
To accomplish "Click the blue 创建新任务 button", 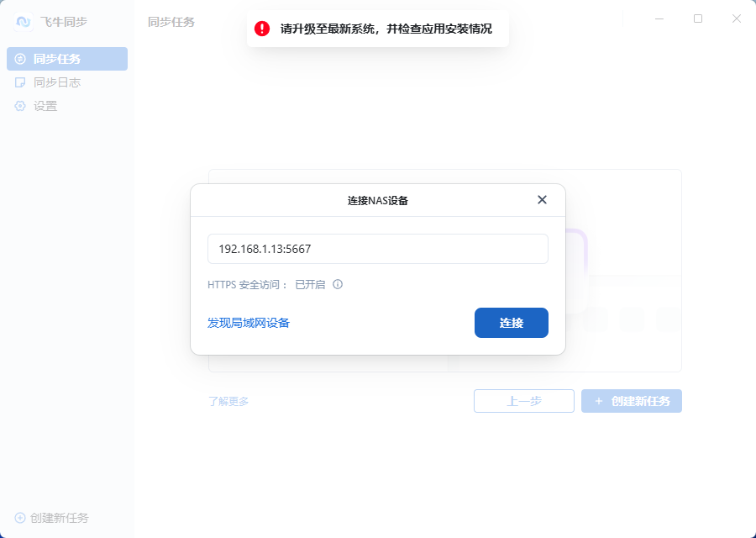I will coord(632,401).
